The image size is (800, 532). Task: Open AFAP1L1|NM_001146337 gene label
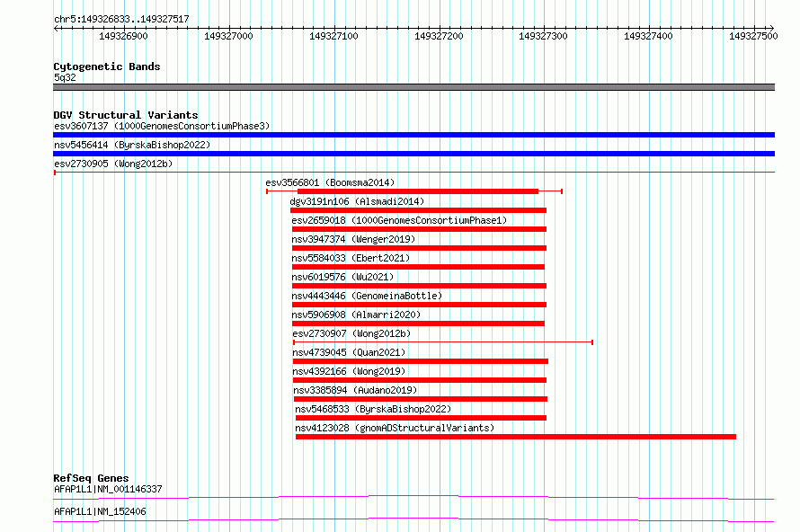[108, 489]
